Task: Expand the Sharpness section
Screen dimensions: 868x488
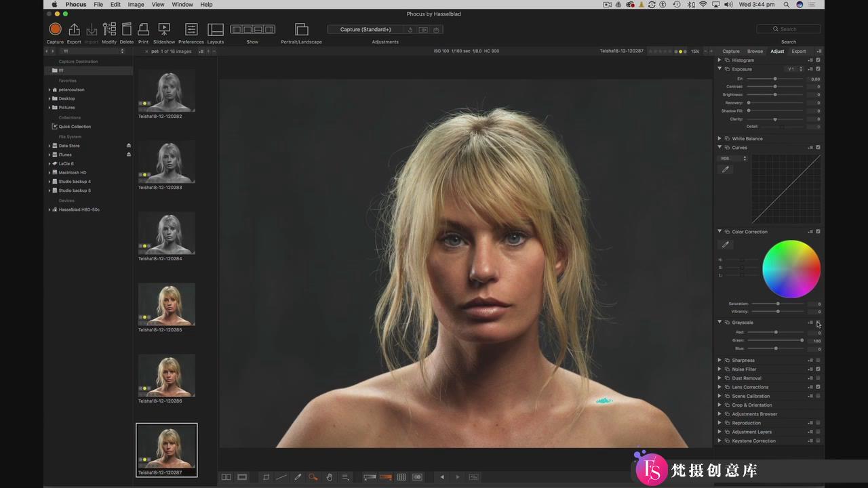Action: click(719, 361)
